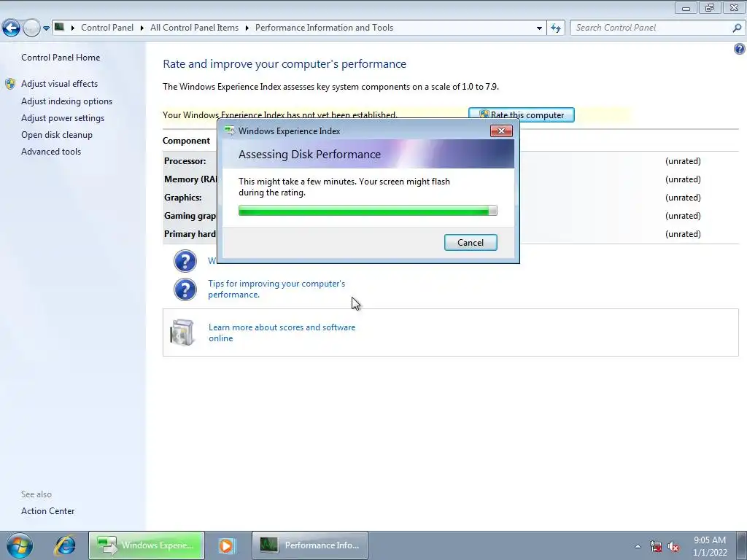Click Rate this computer button
747x560 pixels.
coord(521,114)
